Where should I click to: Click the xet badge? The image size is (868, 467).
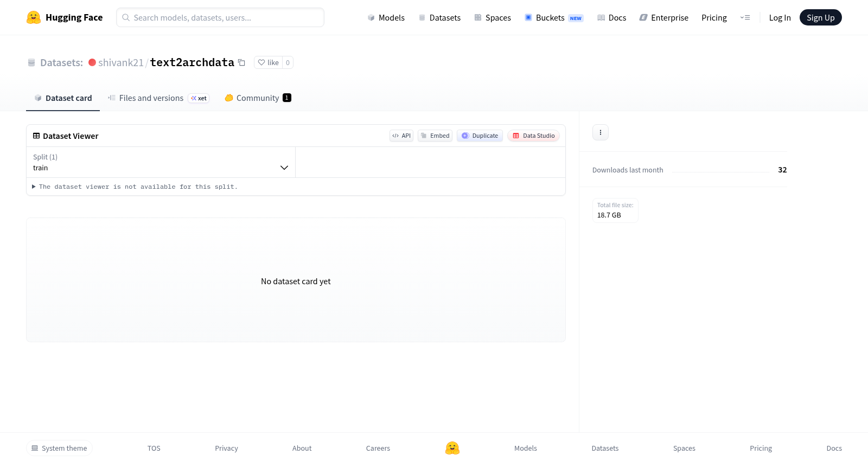coord(199,98)
